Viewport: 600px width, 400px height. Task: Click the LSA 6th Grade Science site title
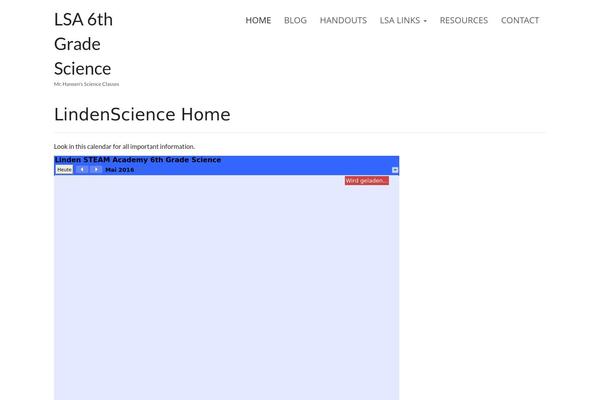pyautogui.click(x=83, y=44)
